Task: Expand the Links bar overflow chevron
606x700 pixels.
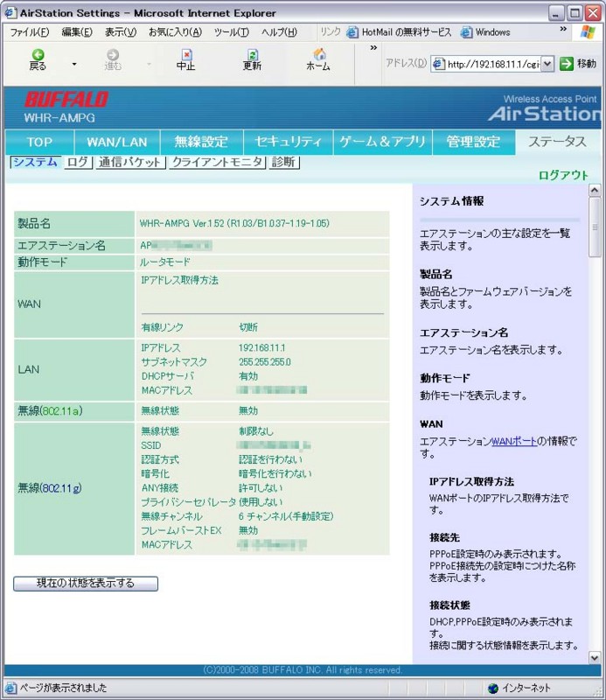Action: pyautogui.click(x=563, y=30)
